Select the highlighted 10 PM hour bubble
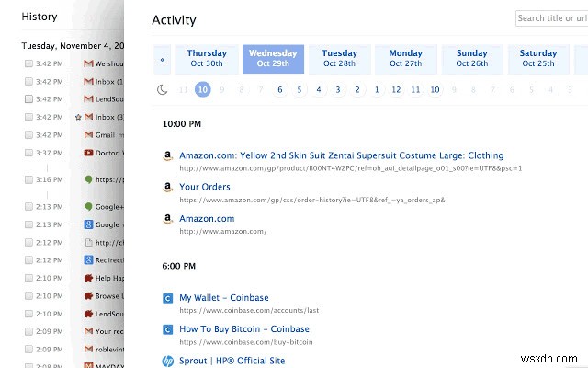 coord(202,89)
